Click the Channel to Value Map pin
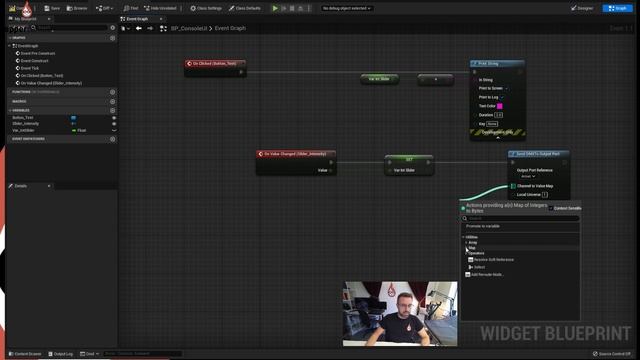640x360 pixels. click(513, 186)
